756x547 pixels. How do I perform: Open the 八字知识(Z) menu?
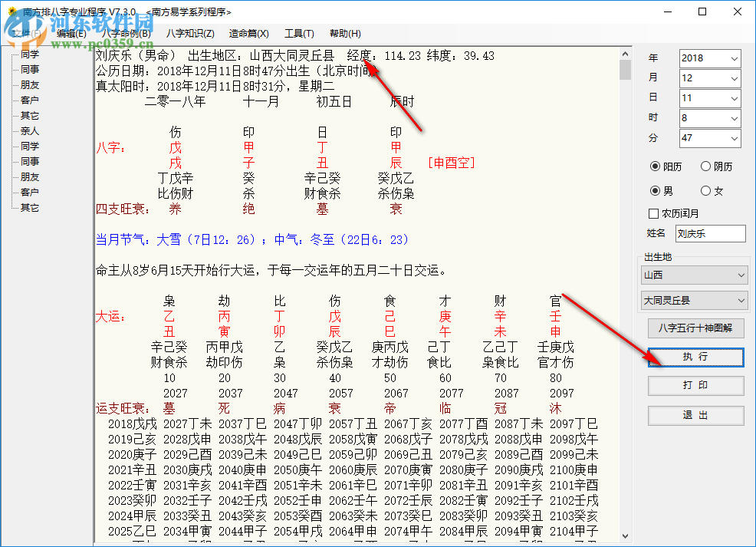coord(189,33)
